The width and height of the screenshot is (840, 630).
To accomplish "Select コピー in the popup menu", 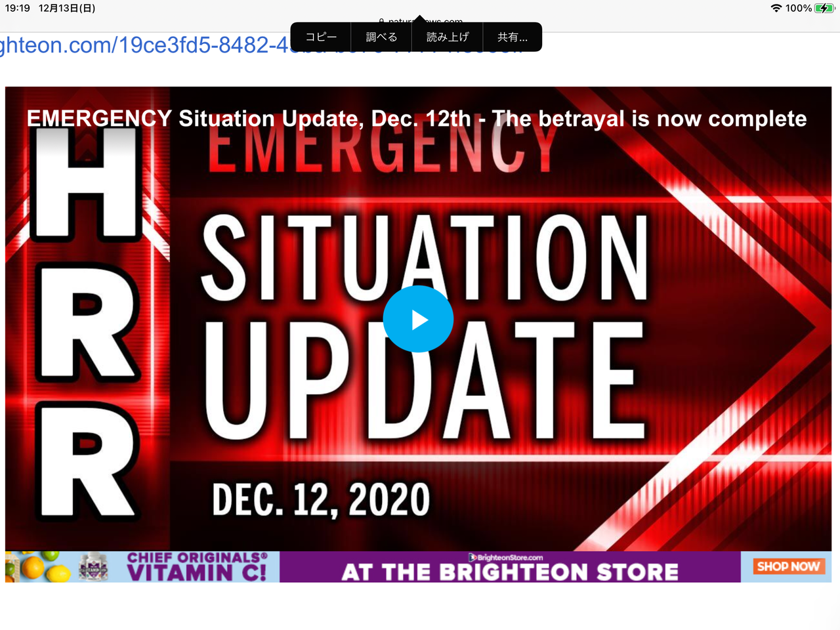I will click(321, 37).
